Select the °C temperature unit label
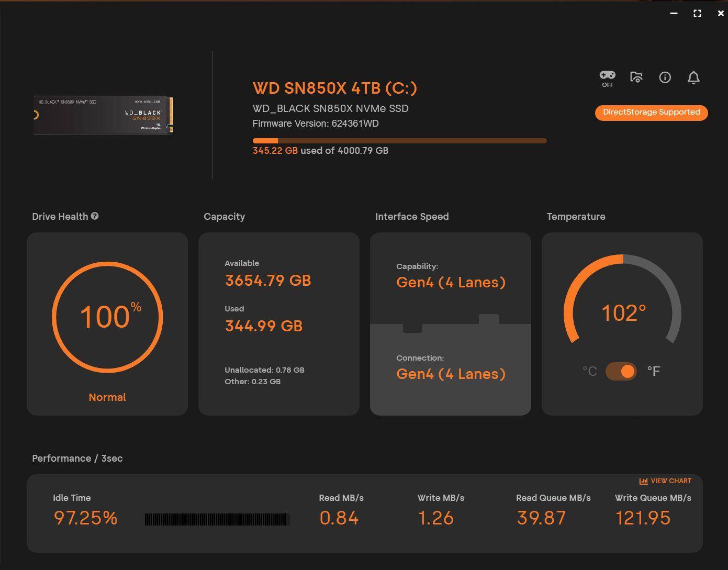728x570 pixels. click(589, 371)
